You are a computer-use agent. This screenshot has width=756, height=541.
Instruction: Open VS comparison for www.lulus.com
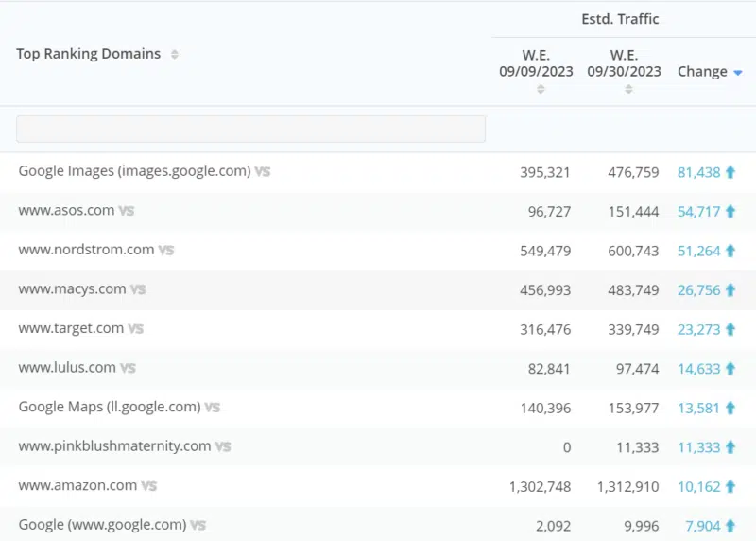pyautogui.click(x=128, y=368)
